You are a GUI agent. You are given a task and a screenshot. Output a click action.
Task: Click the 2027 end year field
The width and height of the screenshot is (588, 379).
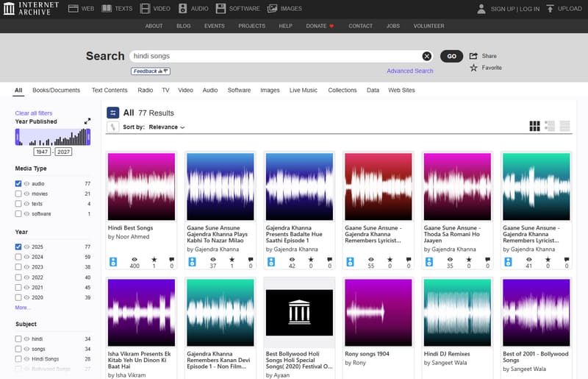[x=63, y=152]
